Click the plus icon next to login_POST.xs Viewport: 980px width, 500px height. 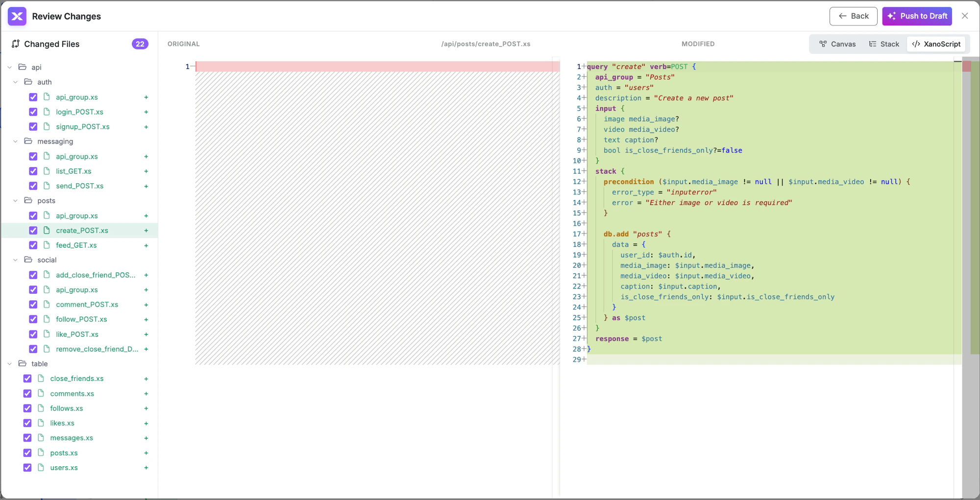(x=146, y=112)
